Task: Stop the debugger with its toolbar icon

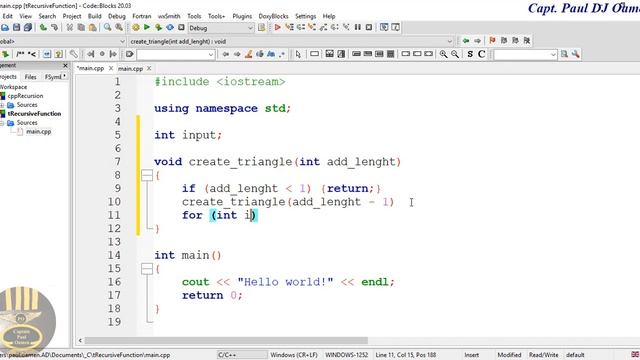Action: pos(369,27)
